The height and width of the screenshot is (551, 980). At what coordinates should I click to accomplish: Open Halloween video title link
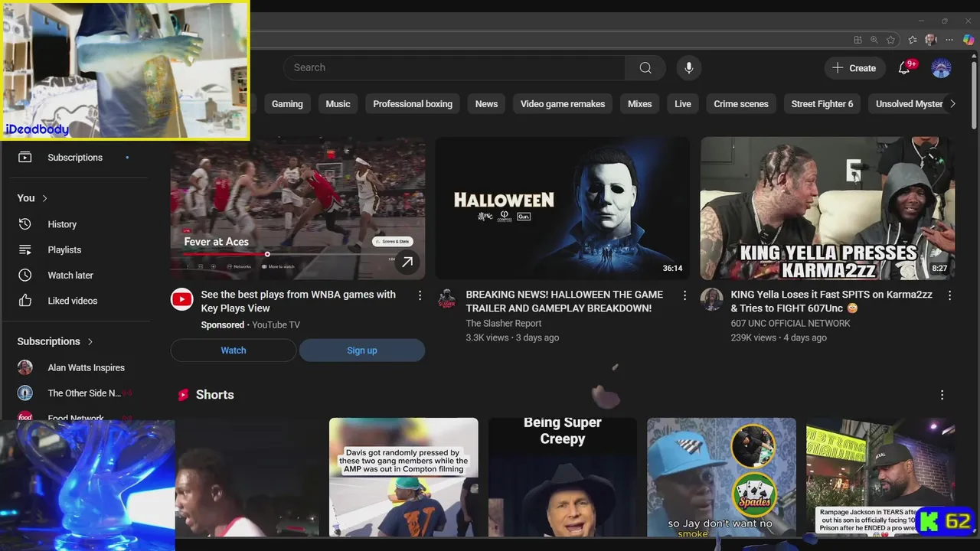[x=564, y=302]
